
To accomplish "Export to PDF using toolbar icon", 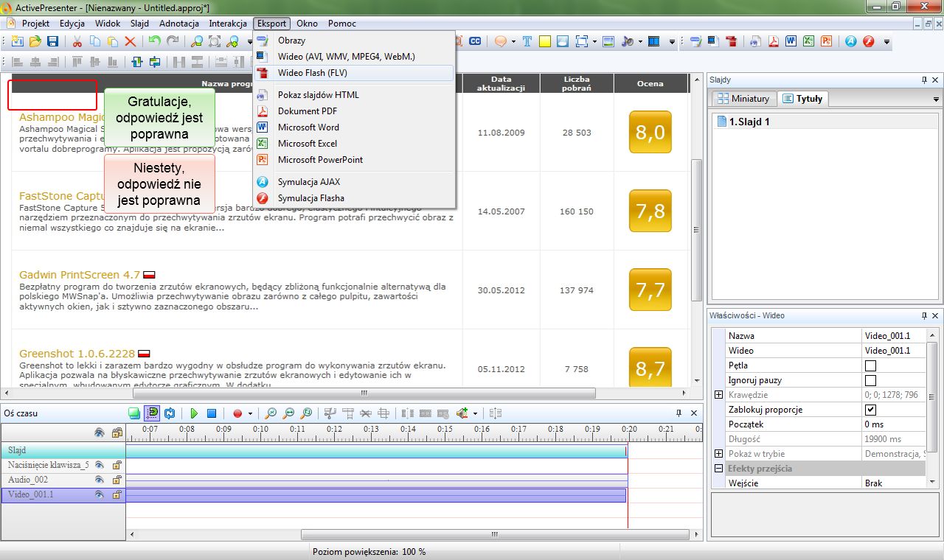I will (x=774, y=42).
